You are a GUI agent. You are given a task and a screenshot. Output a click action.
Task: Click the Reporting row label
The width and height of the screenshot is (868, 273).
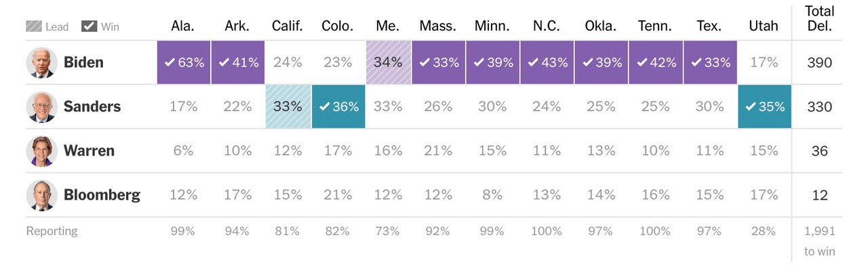[x=52, y=231]
